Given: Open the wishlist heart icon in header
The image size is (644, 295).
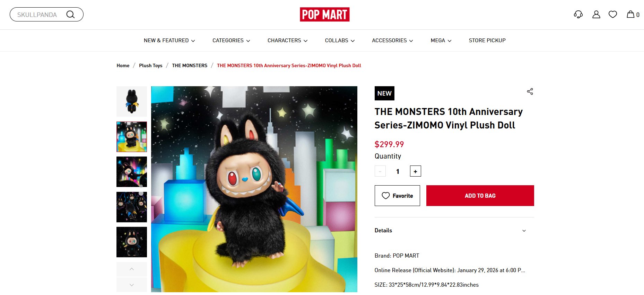Looking at the screenshot, I should click(x=613, y=15).
